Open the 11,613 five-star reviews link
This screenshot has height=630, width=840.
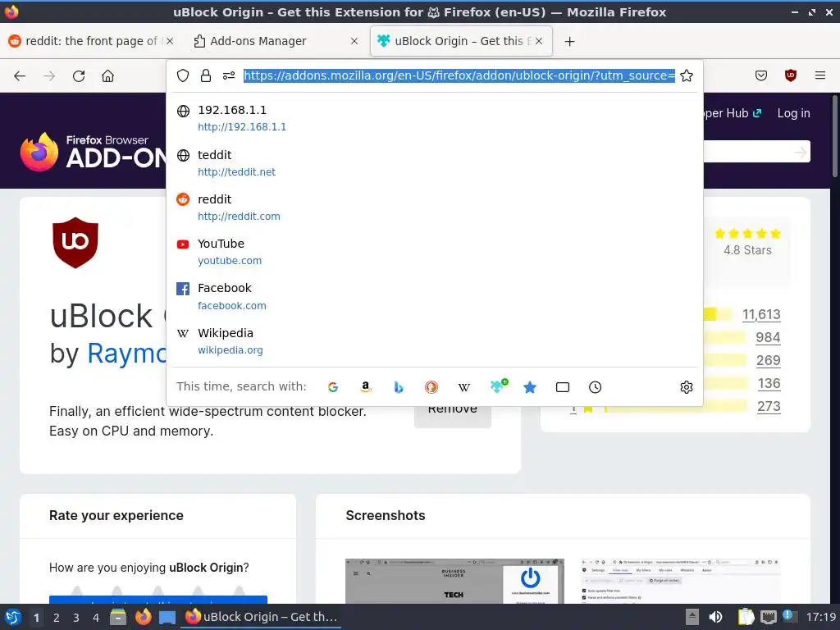tap(761, 314)
